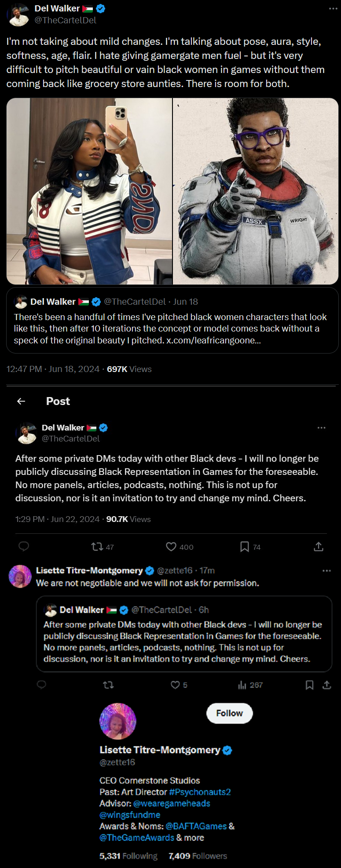This screenshot has width=341, height=868.
Task: Open more options on the Jun 22 post
Action: (322, 427)
